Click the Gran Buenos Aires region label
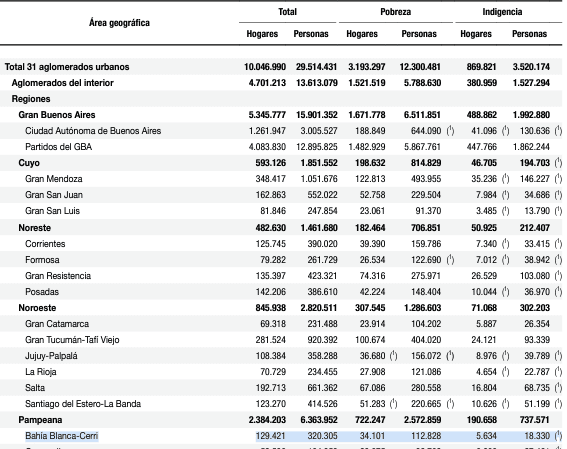 (57, 115)
